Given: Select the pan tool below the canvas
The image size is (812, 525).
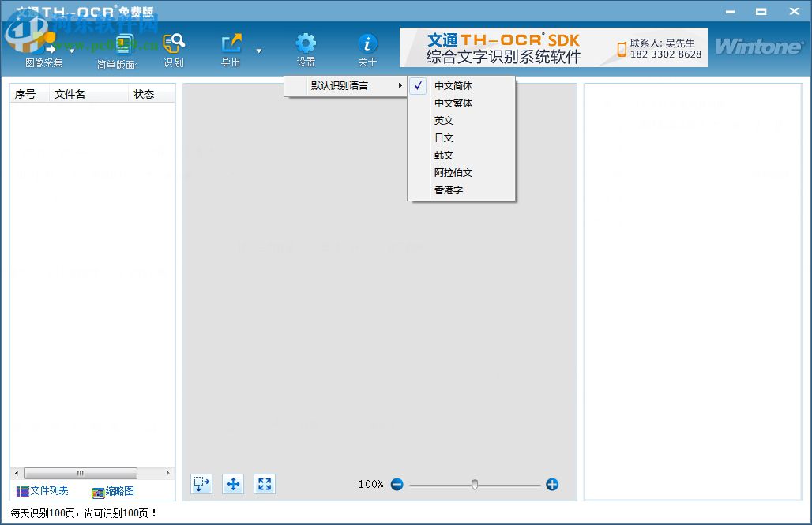Looking at the screenshot, I should pyautogui.click(x=232, y=484).
